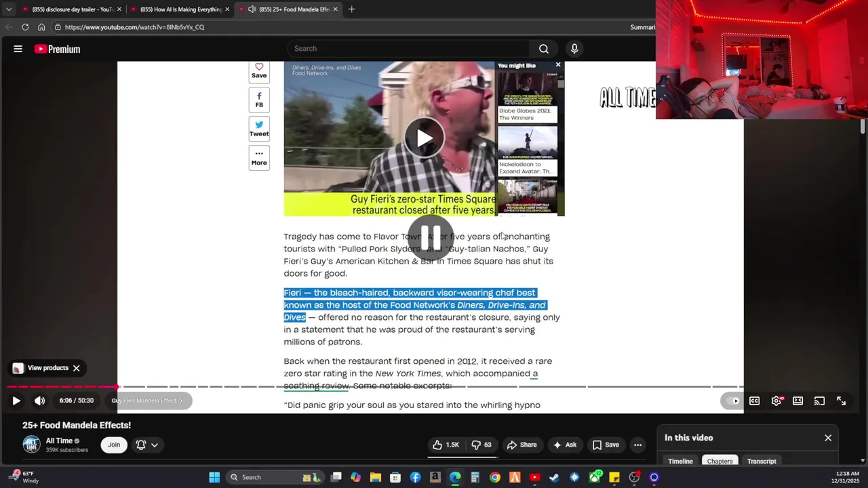Mute the tab via speaker icon on tab

coord(252,9)
